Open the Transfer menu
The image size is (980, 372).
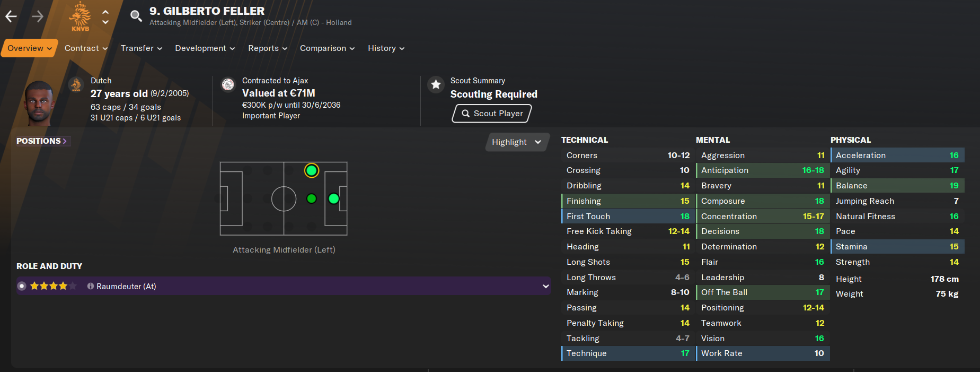[142, 48]
